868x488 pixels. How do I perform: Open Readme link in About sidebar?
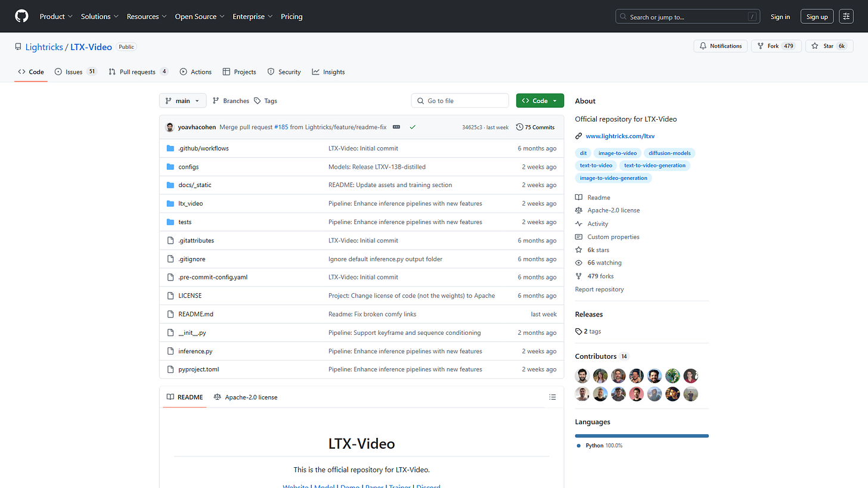[593, 198]
